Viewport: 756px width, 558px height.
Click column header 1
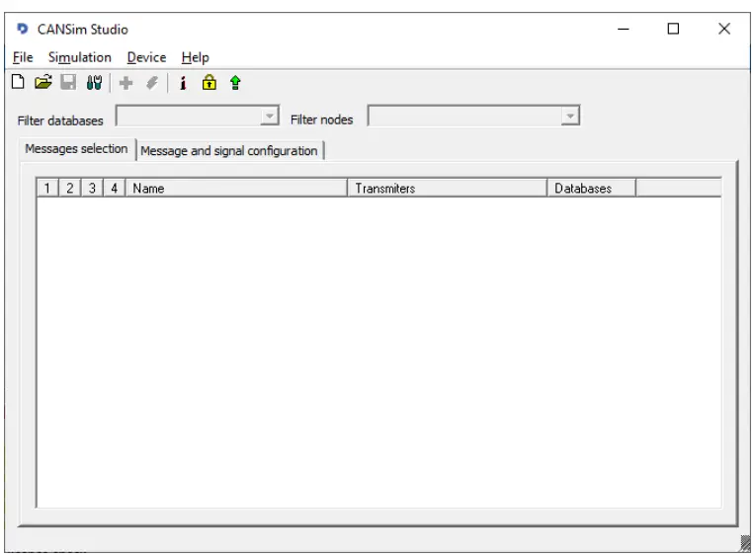coord(47,188)
